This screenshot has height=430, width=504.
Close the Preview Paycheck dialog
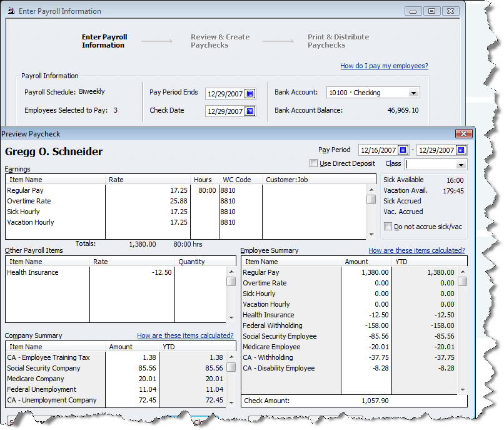click(463, 134)
